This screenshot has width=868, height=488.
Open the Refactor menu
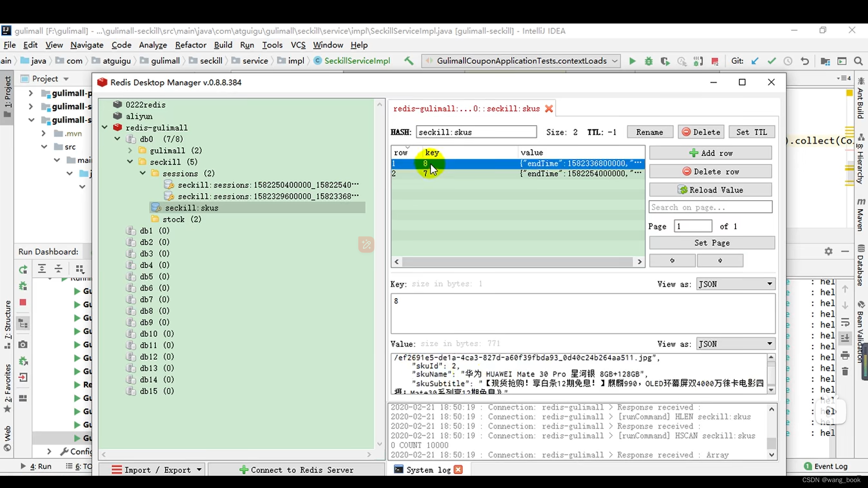[190, 45]
